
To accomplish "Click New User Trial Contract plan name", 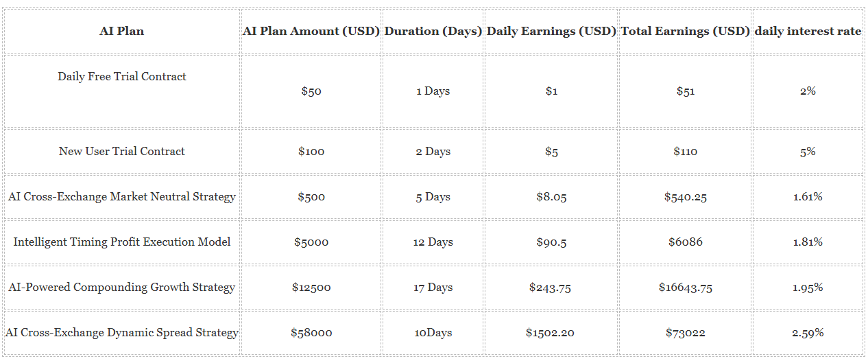I will (x=122, y=151).
